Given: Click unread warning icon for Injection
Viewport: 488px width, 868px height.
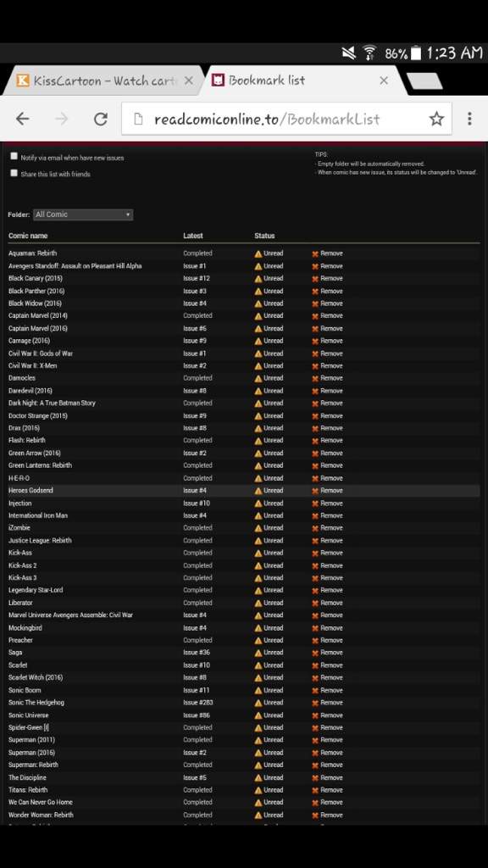Looking at the screenshot, I should point(258,504).
